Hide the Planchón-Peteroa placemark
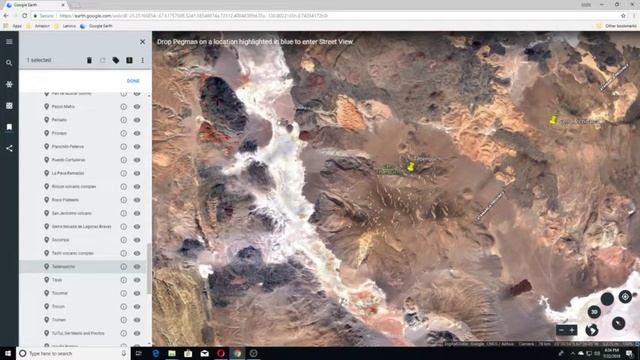The height and width of the screenshot is (360, 640). click(137, 147)
